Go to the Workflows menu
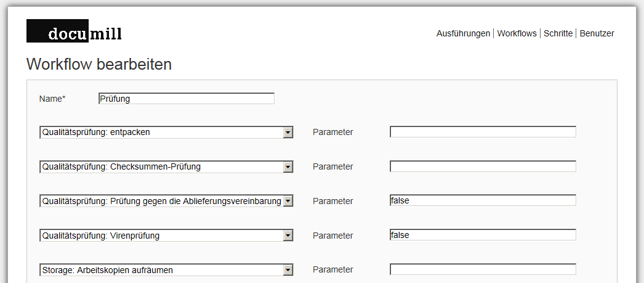 point(517,33)
